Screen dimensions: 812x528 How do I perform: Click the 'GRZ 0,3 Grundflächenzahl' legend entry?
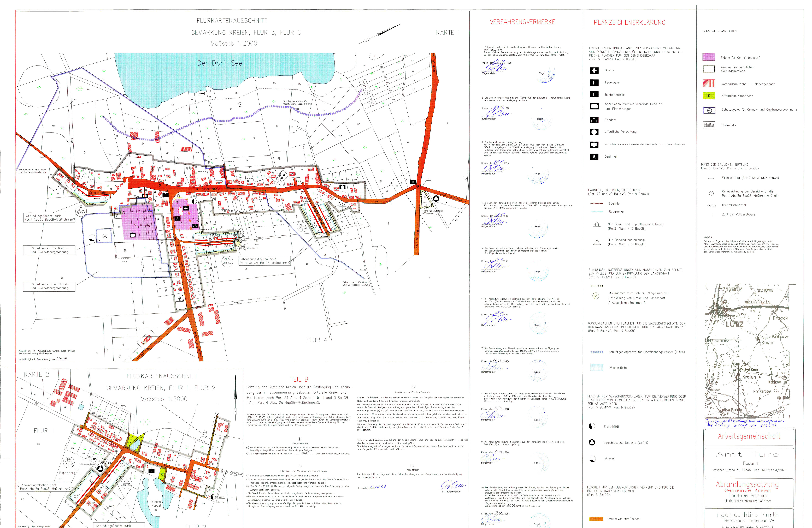click(726, 205)
